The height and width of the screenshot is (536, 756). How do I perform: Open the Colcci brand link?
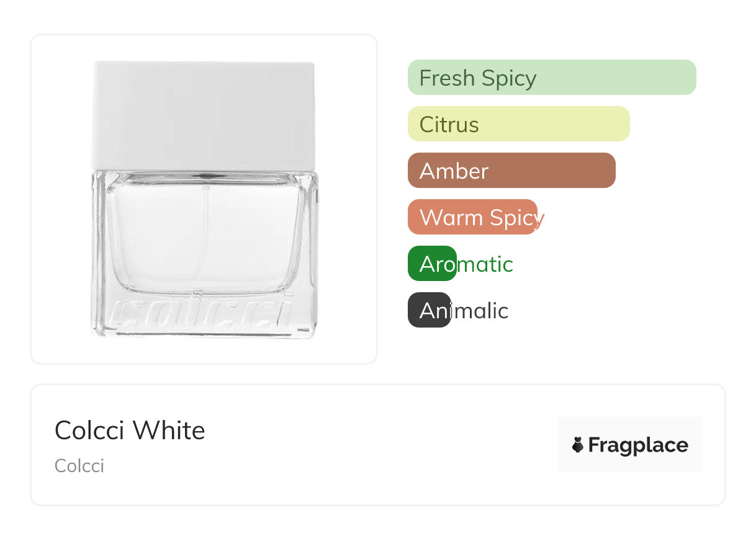[79, 466]
